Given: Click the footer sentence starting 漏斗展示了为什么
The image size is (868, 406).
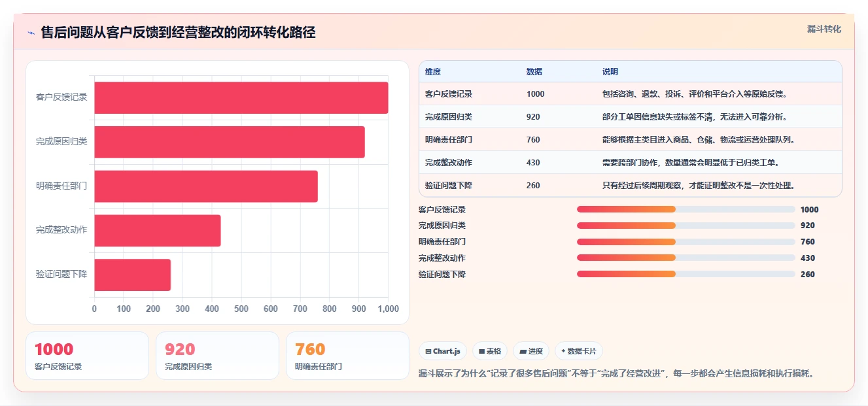Looking at the screenshot, I should click(616, 374).
